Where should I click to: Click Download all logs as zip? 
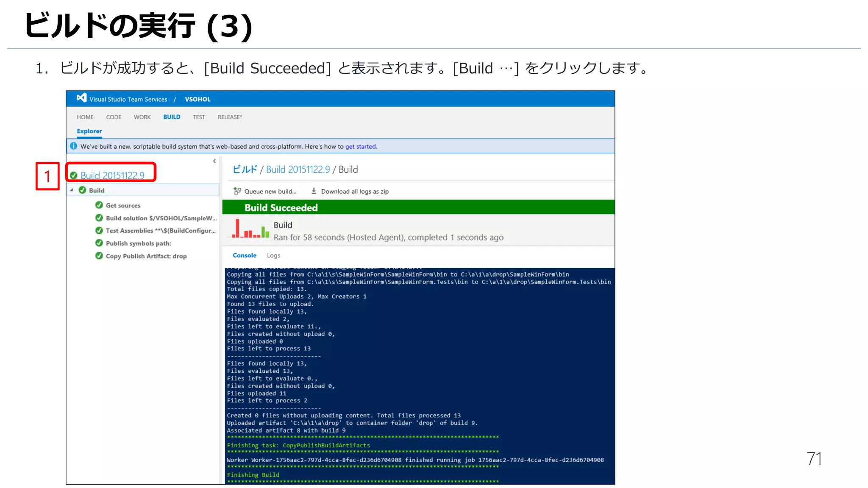pos(355,191)
